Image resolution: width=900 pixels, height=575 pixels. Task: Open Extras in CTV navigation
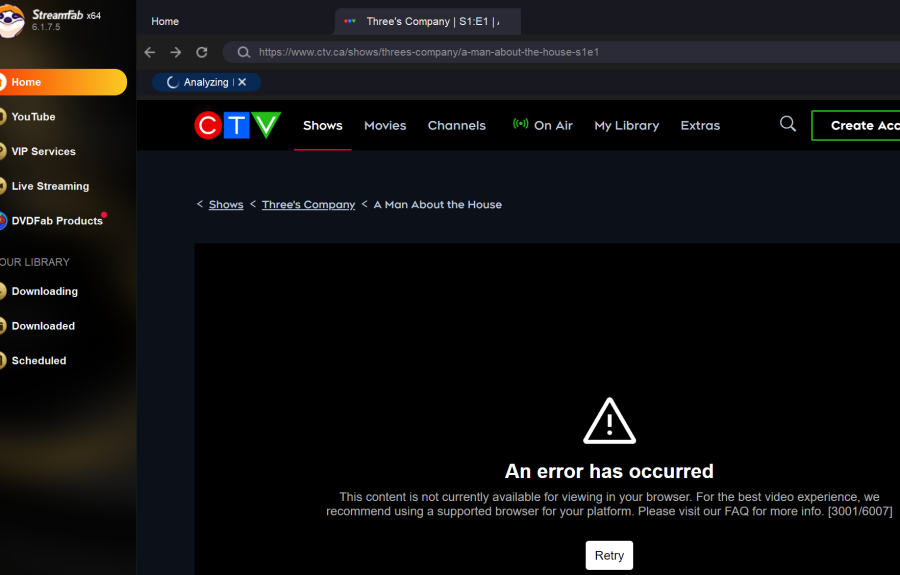(700, 125)
